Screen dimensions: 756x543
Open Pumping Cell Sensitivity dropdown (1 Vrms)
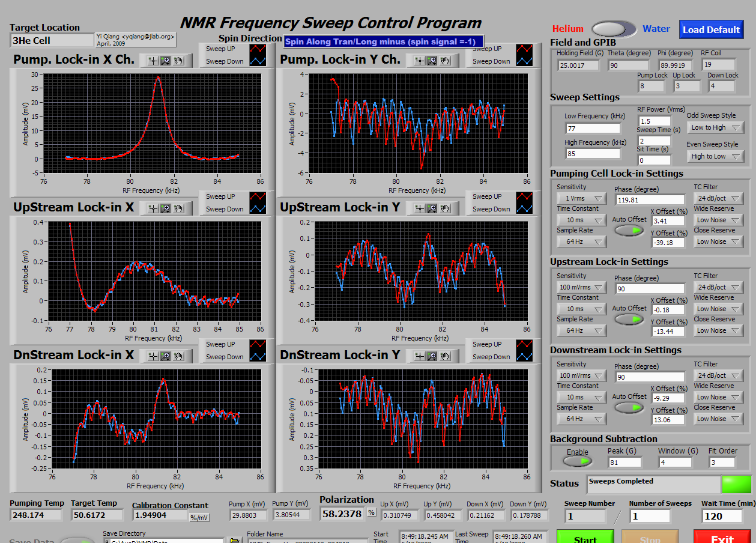tap(582, 198)
